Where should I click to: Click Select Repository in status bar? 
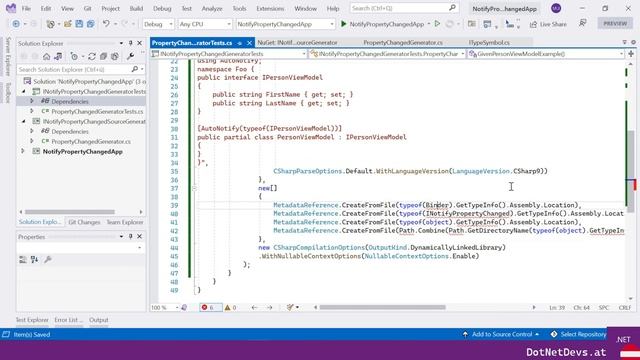[x=578, y=334]
